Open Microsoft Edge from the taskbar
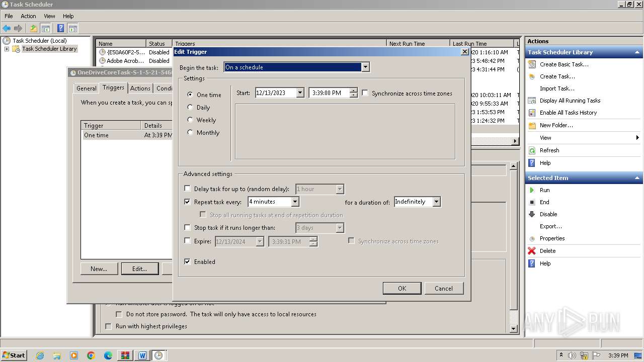Screen dimensions: 644x362 (108, 355)
